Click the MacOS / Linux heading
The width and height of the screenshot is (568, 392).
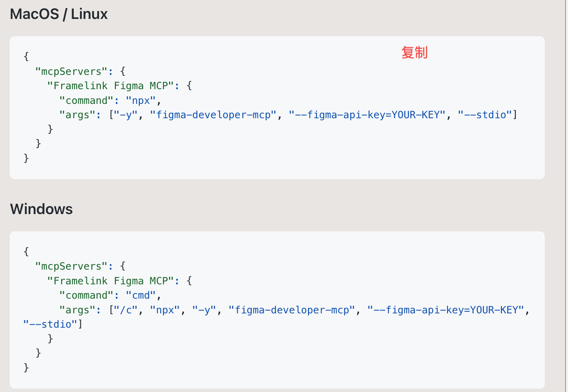[59, 14]
